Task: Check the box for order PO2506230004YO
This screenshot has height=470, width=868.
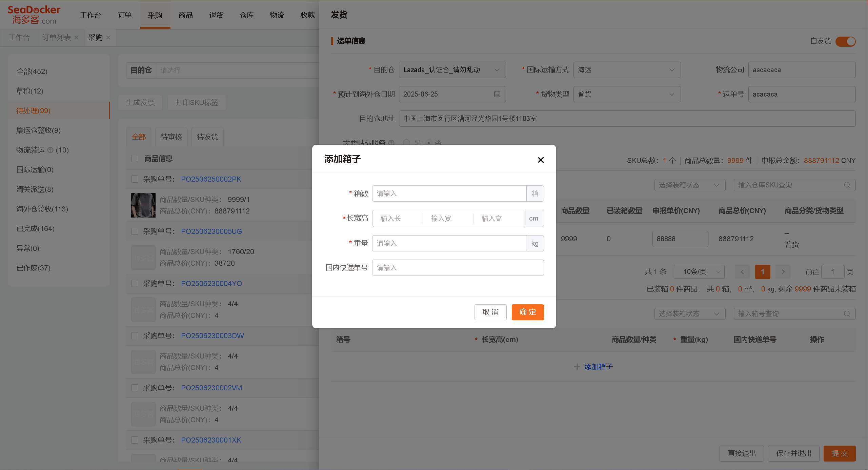Action: (x=135, y=283)
